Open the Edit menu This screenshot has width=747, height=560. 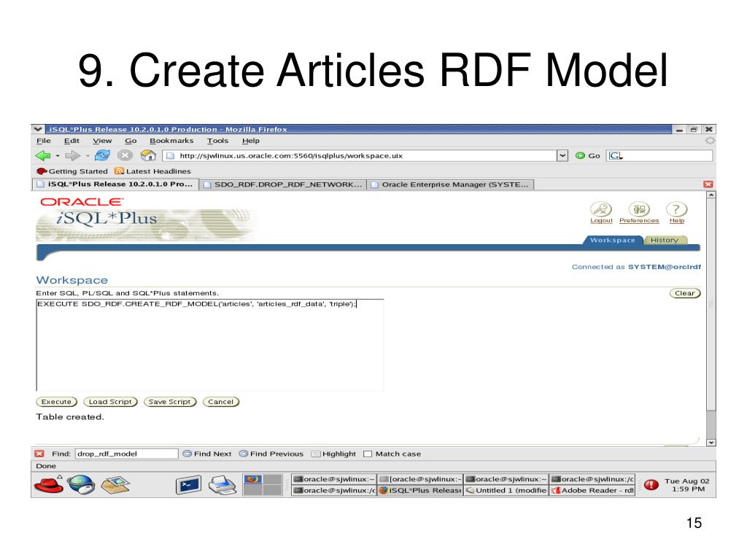click(72, 141)
